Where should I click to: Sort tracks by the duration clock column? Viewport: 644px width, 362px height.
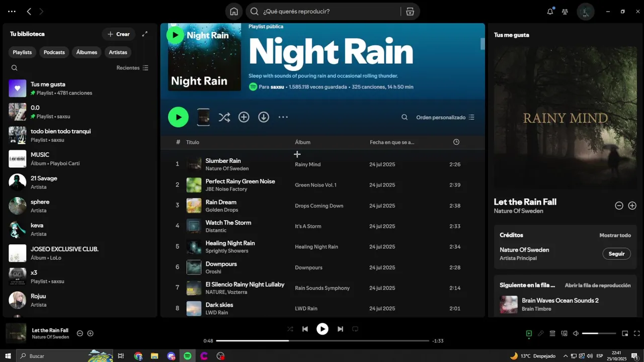click(456, 142)
